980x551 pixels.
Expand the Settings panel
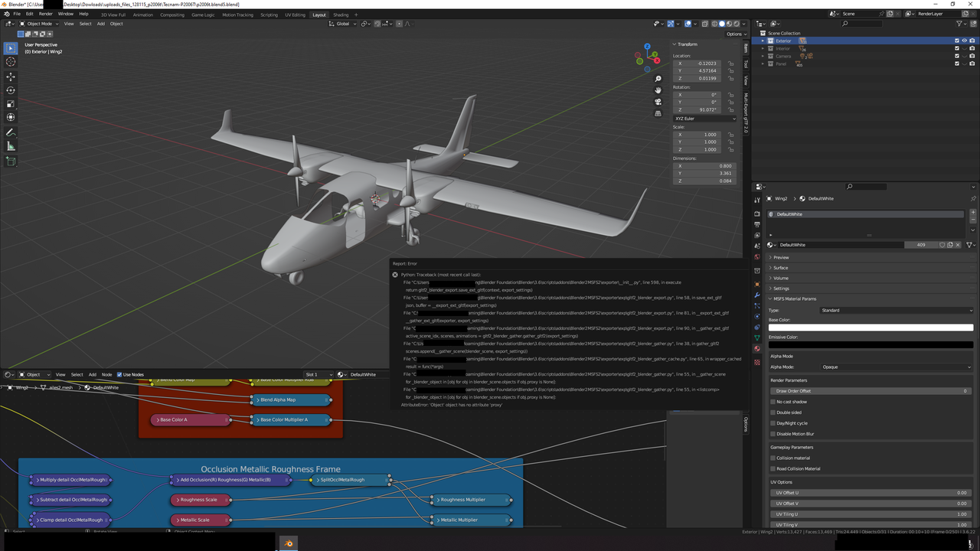point(781,289)
